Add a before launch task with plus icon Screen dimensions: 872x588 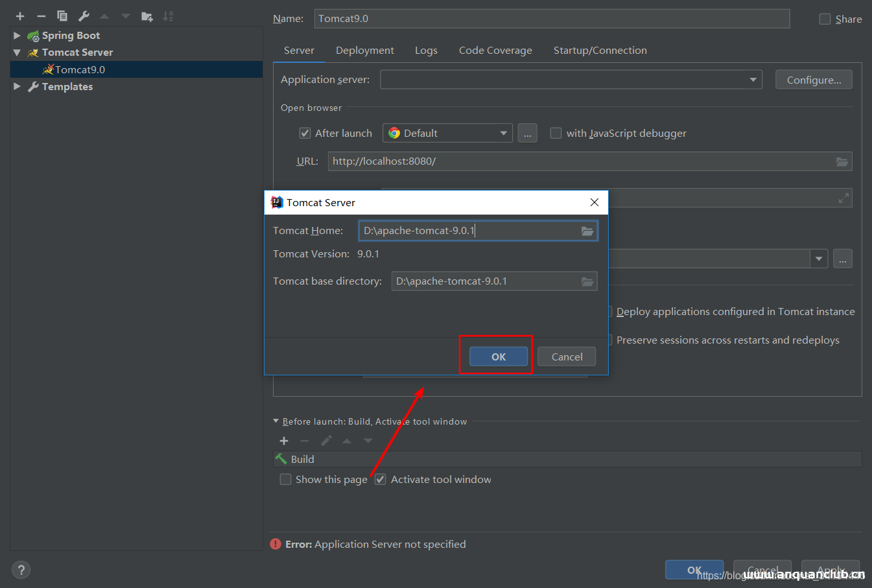[284, 441]
